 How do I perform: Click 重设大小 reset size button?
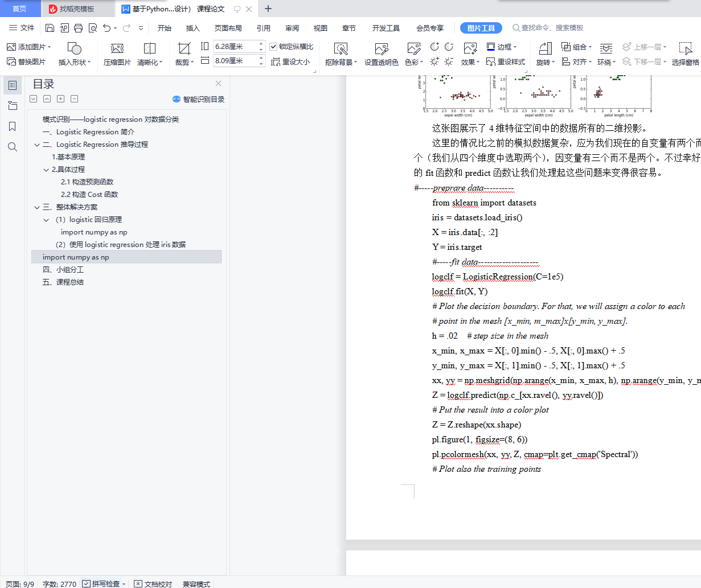[x=290, y=61]
